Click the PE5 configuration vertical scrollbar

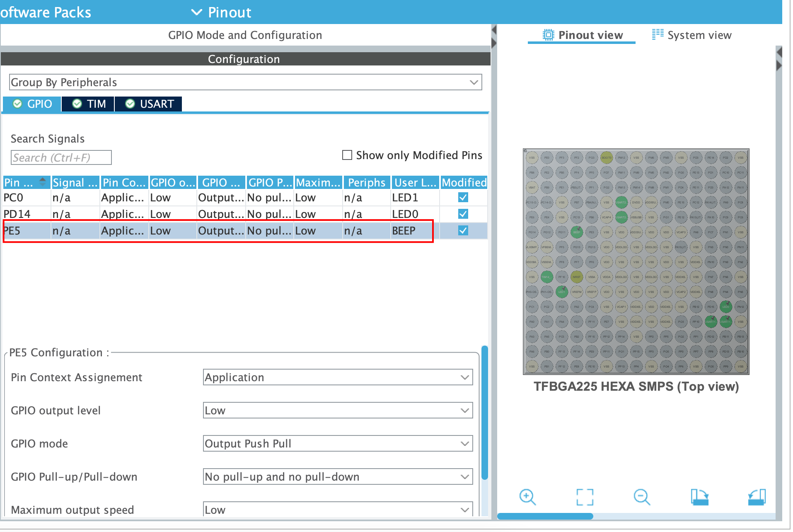(484, 413)
